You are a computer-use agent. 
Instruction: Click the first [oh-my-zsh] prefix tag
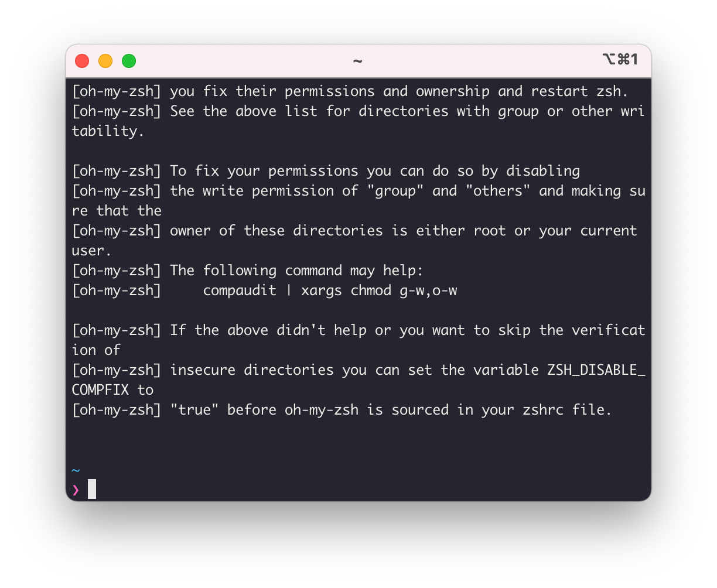[117, 91]
